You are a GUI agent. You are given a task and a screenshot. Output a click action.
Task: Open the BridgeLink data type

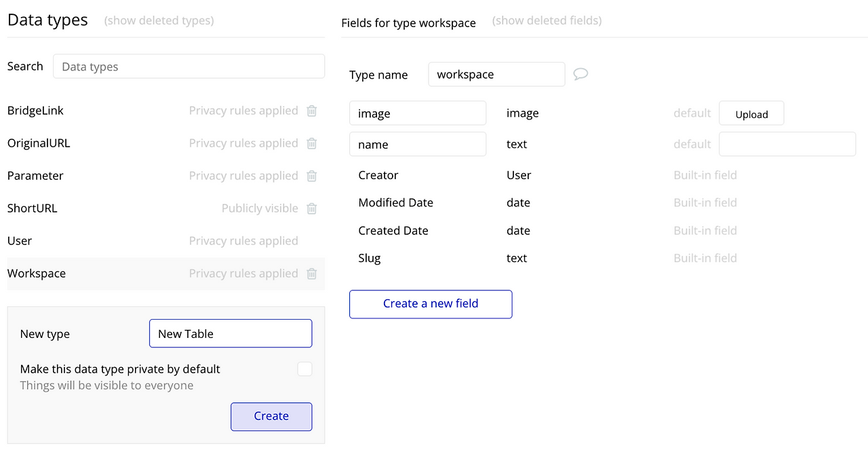click(35, 111)
